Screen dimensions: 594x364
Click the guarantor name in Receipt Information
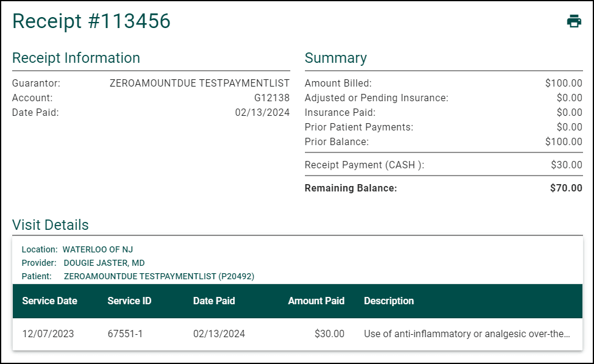click(x=199, y=83)
